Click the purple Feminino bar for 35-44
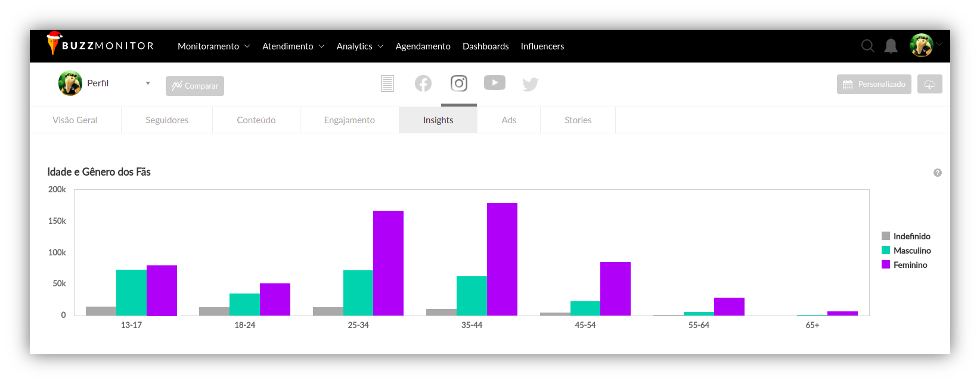Screen dimensions: 980x384 point(502,259)
